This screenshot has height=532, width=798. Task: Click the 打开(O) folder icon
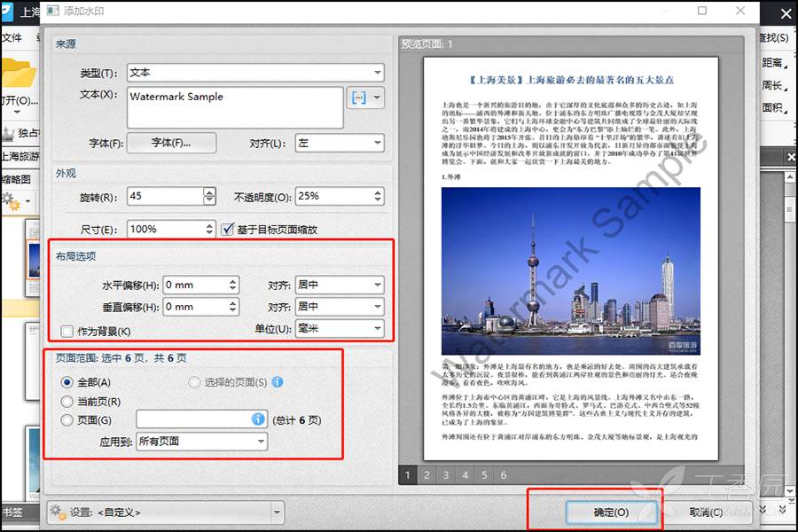[x=19, y=74]
